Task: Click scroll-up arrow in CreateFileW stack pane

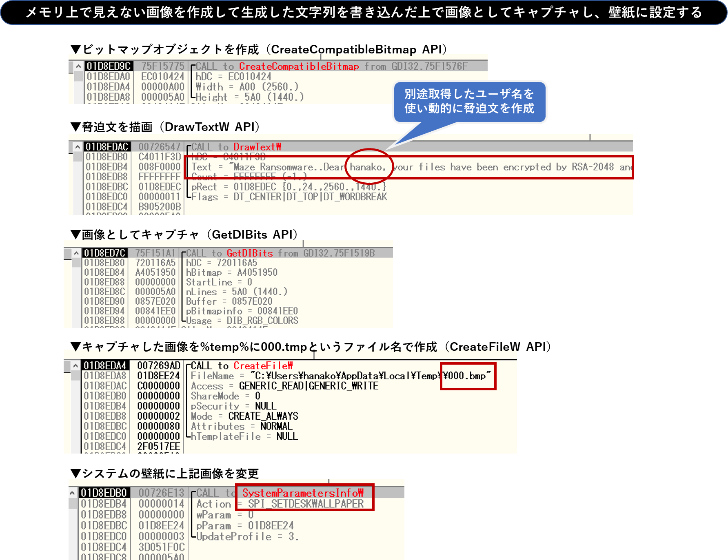Action: (x=75, y=366)
